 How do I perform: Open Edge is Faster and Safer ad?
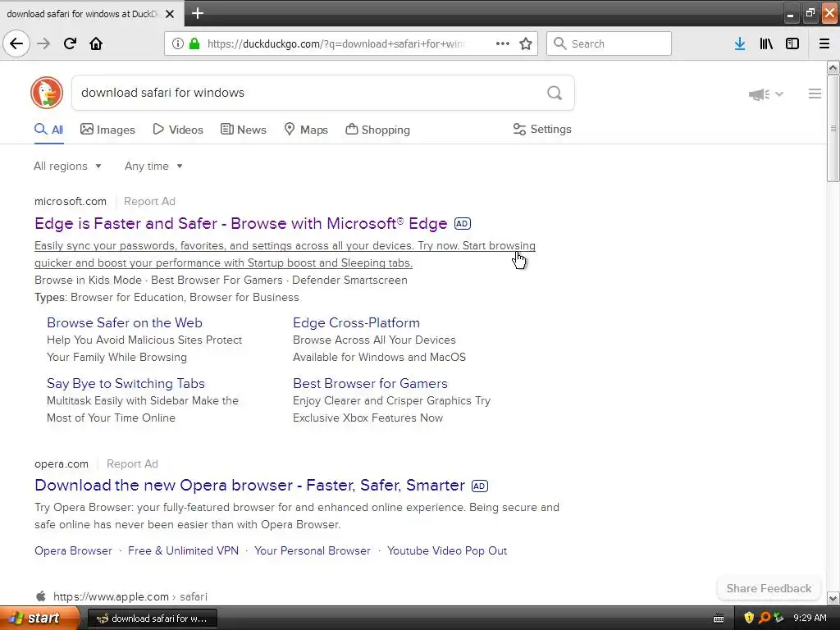241,223
